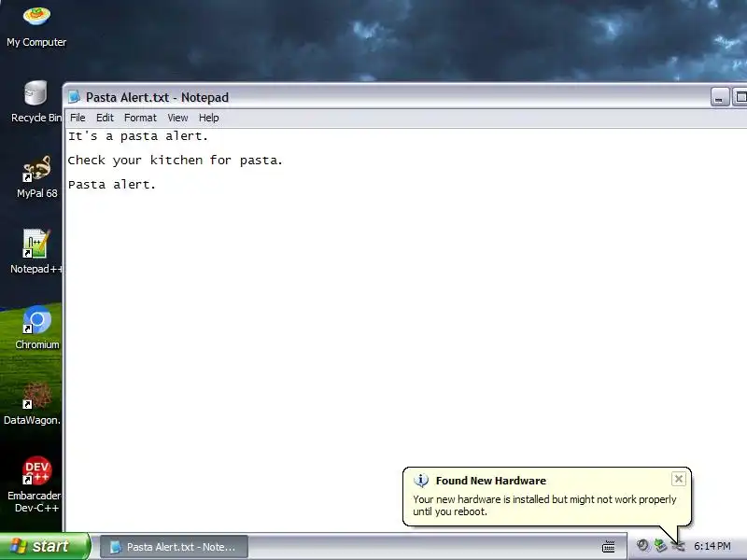Open the My Computer desktop icon
The width and height of the screenshot is (747, 560).
36,27
